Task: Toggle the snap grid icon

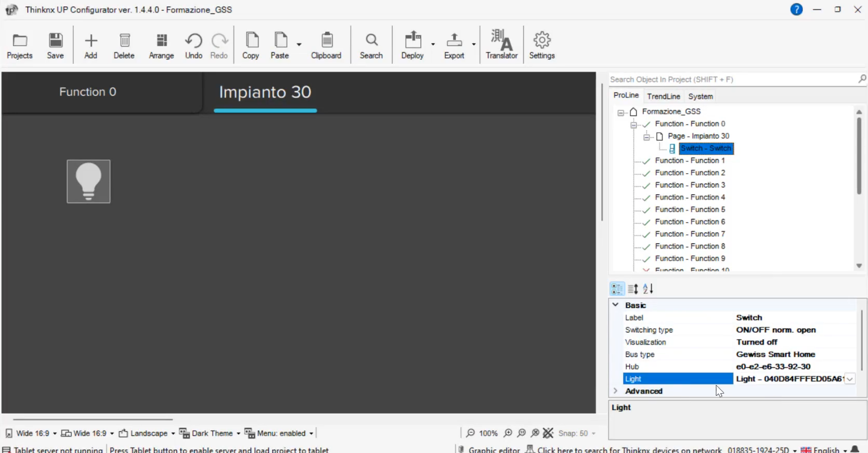Action: click(x=548, y=433)
